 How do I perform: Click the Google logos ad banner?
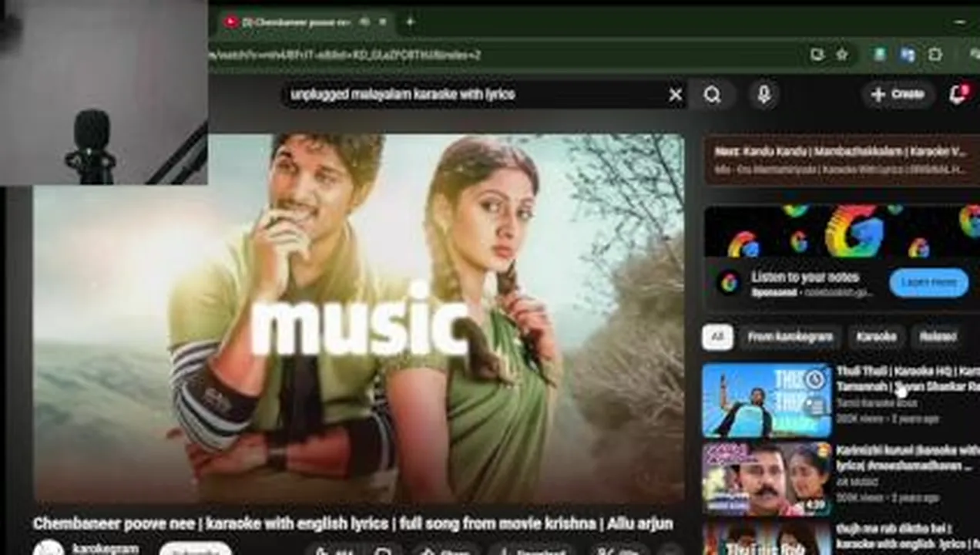click(841, 231)
